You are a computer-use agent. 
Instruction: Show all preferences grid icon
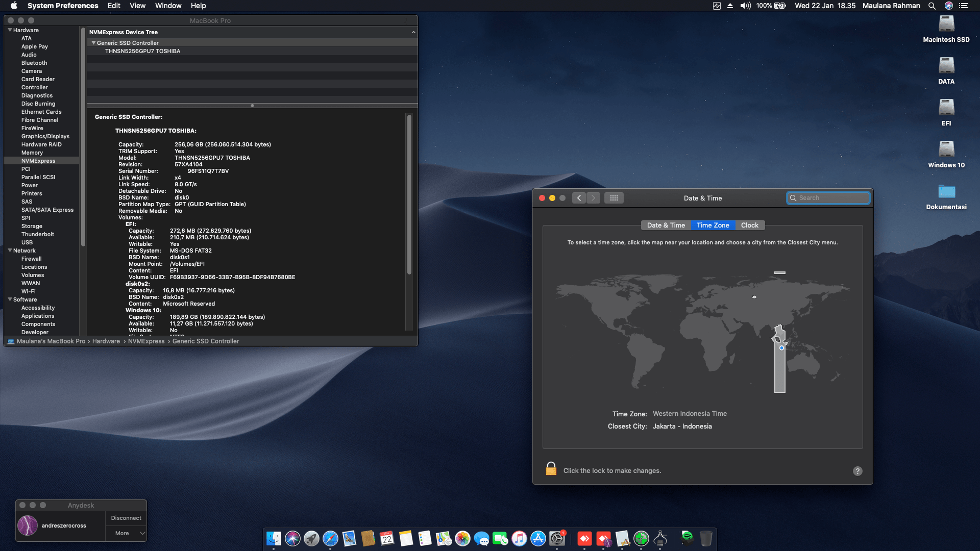[614, 198]
